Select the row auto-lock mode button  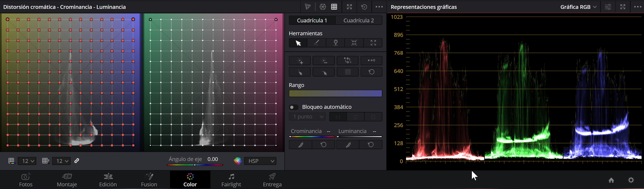(x=355, y=117)
